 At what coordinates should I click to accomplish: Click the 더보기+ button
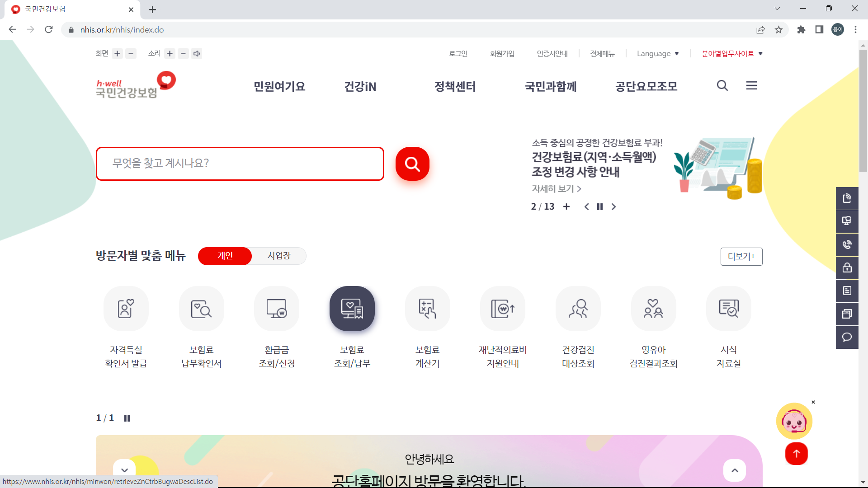(x=741, y=257)
